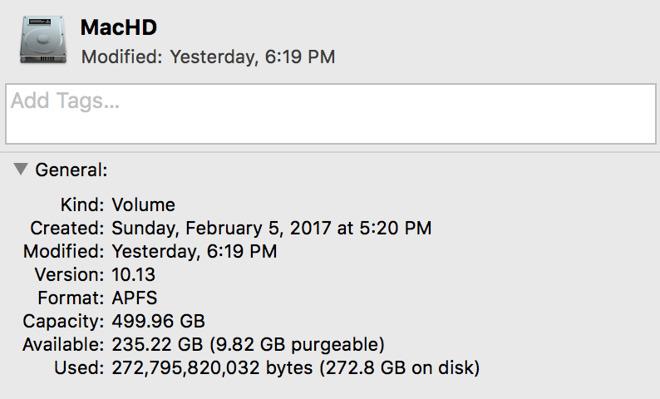Click the Kind label
The height and width of the screenshot is (399, 660).
pos(82,205)
